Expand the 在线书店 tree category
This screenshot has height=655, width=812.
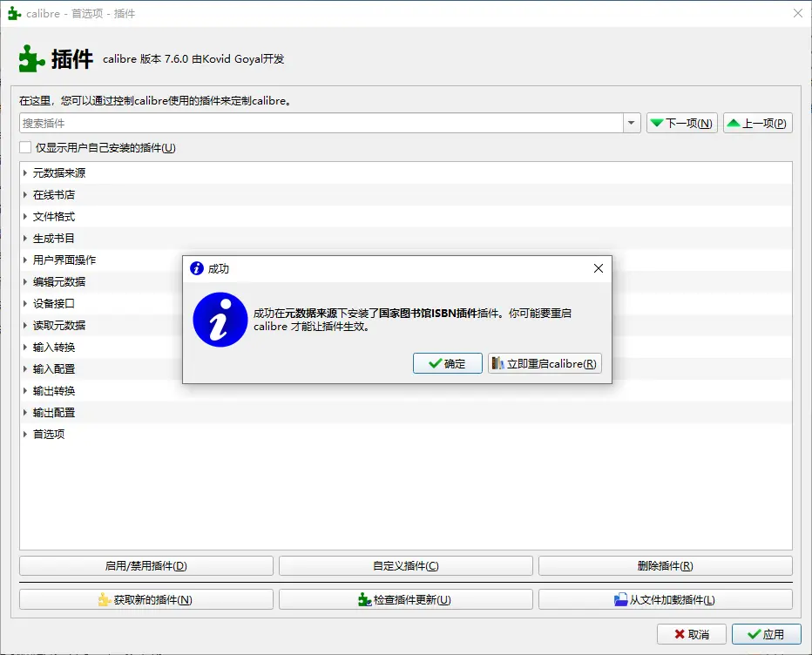click(25, 195)
